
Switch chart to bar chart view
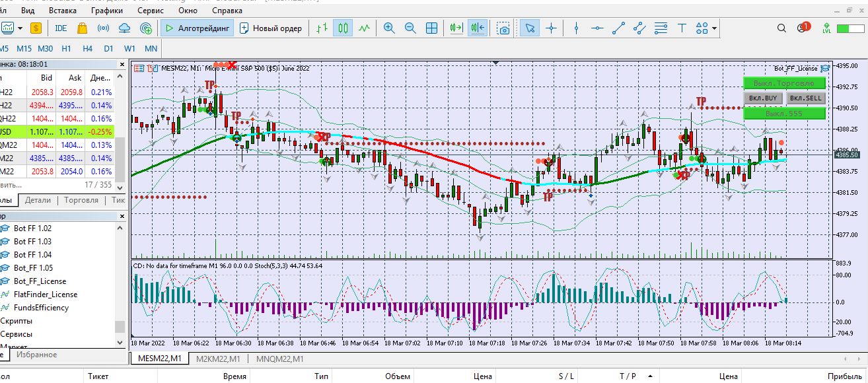tap(322, 28)
